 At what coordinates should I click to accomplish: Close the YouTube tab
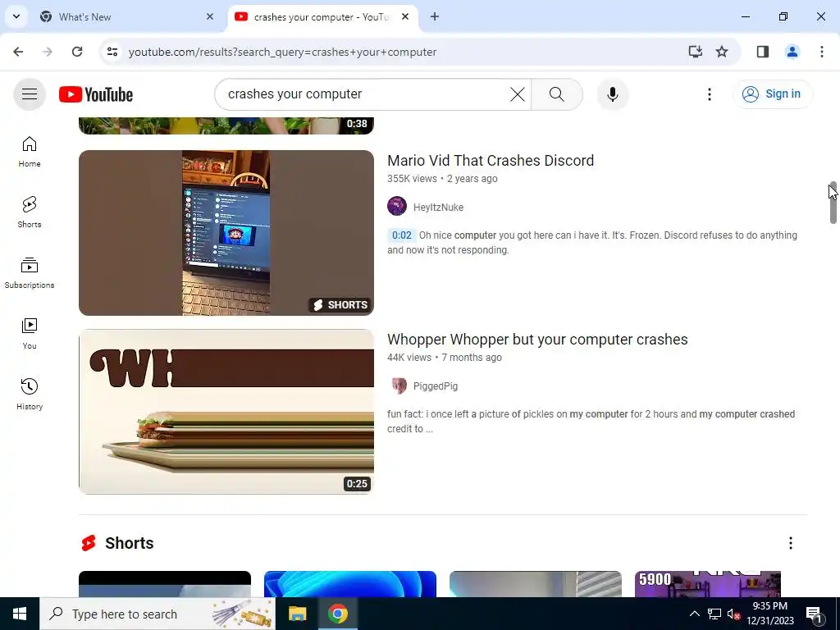click(405, 16)
